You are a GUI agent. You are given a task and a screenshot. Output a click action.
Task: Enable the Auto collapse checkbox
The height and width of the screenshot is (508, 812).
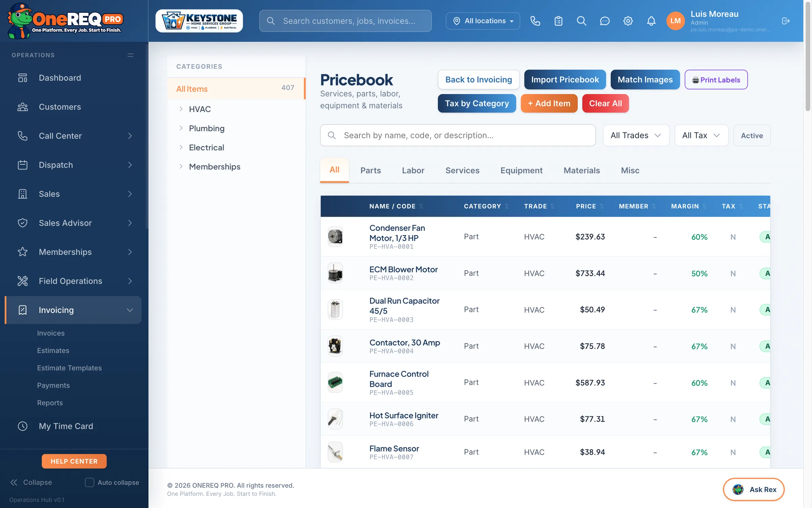click(x=89, y=482)
